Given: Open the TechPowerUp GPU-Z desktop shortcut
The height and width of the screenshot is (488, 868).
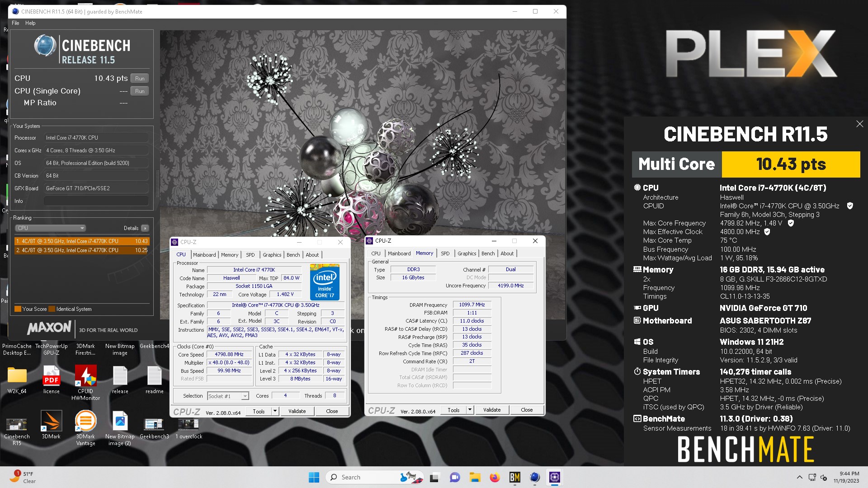Looking at the screenshot, I should click(51, 349).
